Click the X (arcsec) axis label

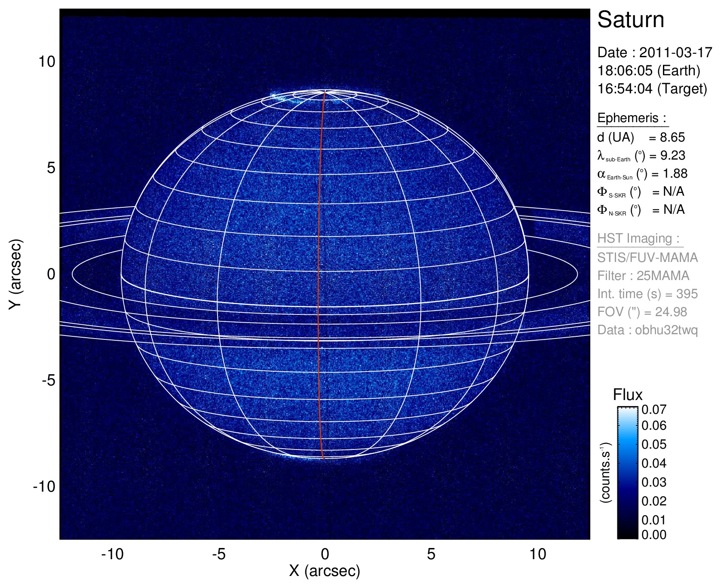pyautogui.click(x=325, y=571)
